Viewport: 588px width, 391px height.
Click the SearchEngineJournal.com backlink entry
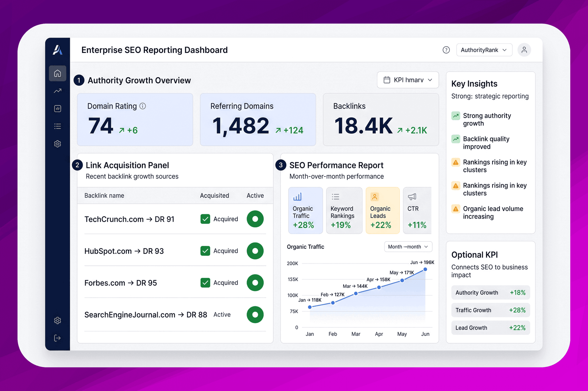[146, 315]
